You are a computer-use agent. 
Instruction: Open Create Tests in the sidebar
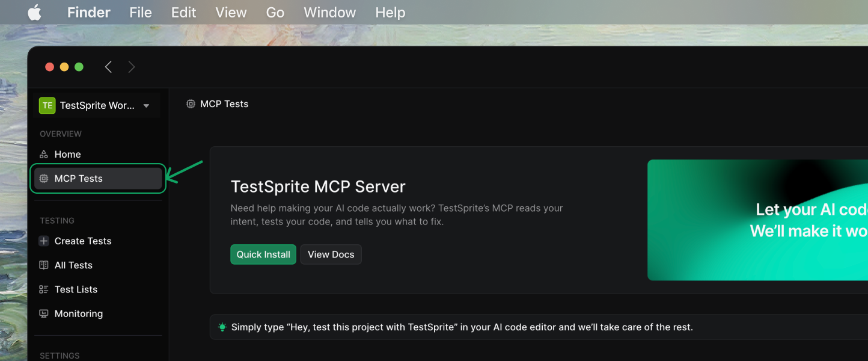point(98,241)
